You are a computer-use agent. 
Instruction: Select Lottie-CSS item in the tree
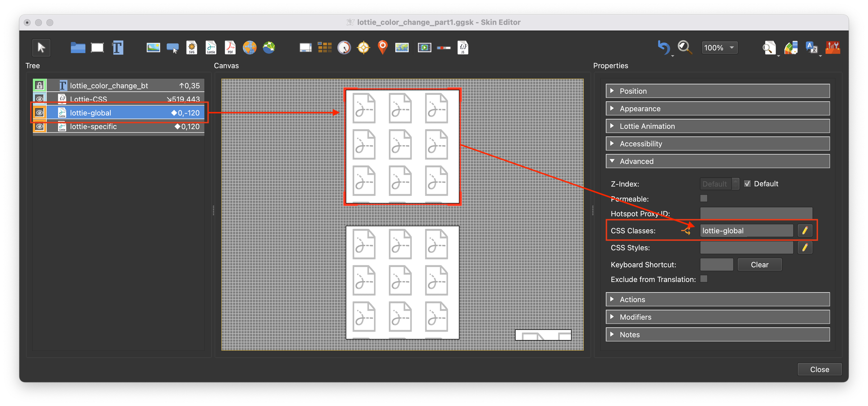[x=89, y=99]
